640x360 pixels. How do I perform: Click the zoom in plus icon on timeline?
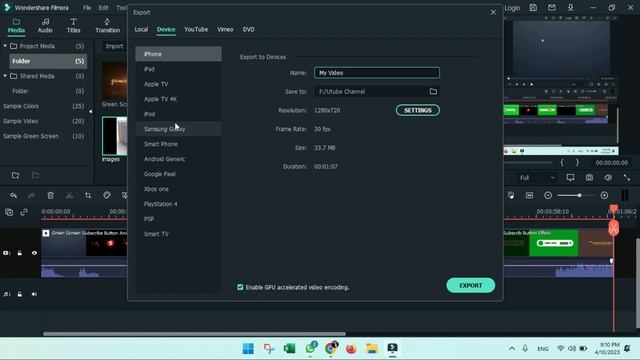point(604,196)
